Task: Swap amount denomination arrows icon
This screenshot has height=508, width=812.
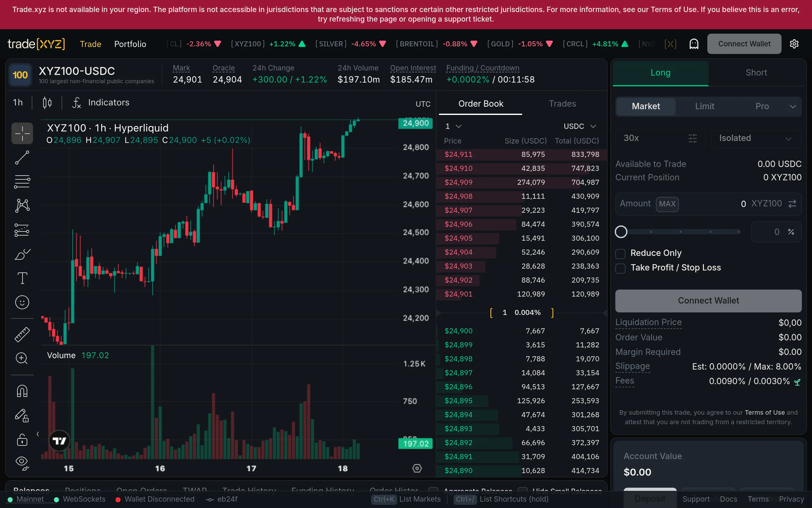Action: (792, 204)
